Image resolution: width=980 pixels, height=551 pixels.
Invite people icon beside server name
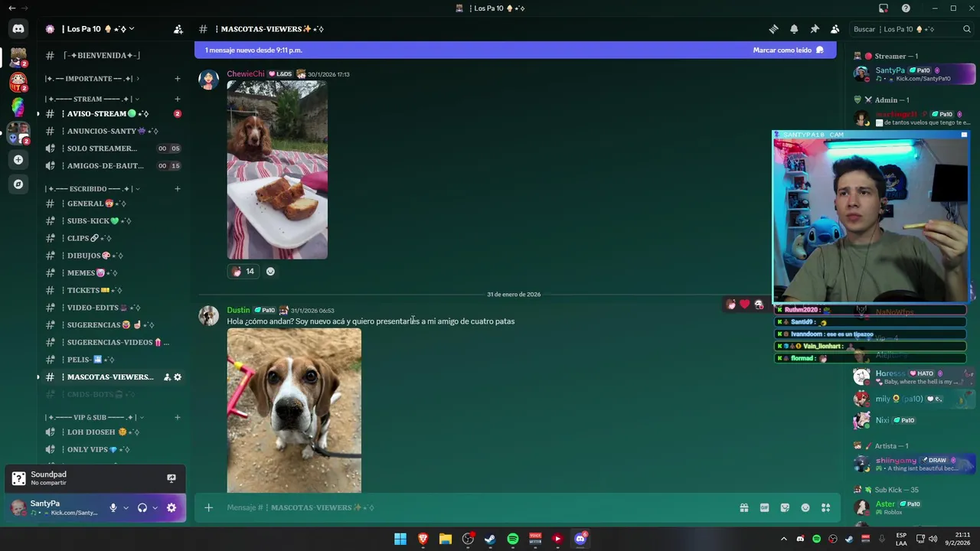(178, 29)
